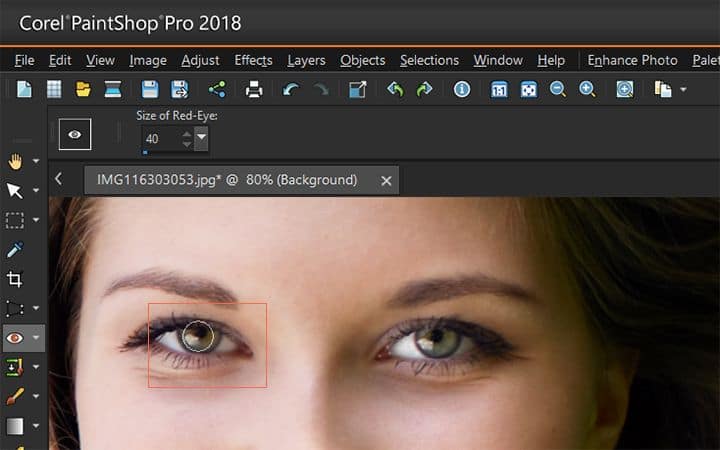
Task: Click the New image icon
Action: 24,89
